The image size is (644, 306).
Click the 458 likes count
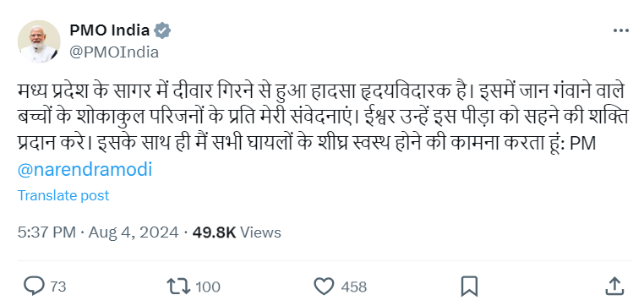tap(353, 287)
